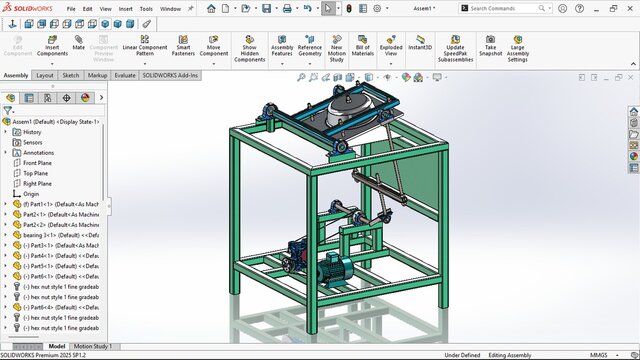Click the Print icon
The height and width of the screenshot is (360, 640).
tap(287, 8)
